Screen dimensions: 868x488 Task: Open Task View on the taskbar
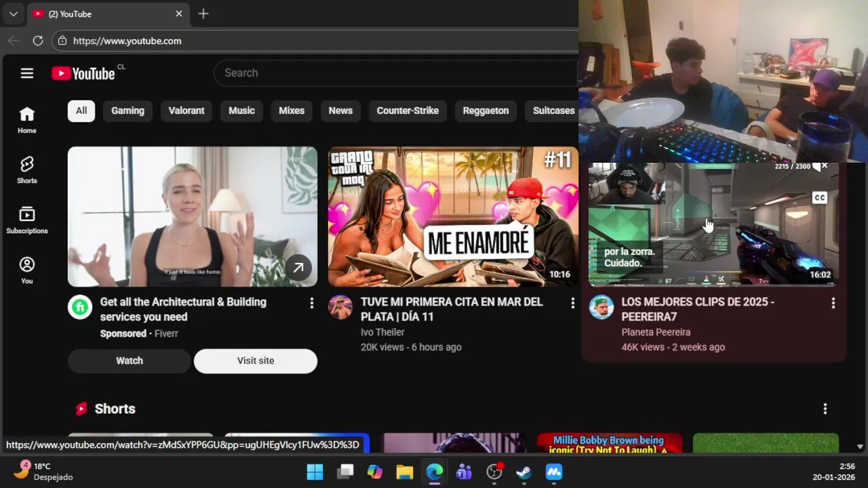345,472
